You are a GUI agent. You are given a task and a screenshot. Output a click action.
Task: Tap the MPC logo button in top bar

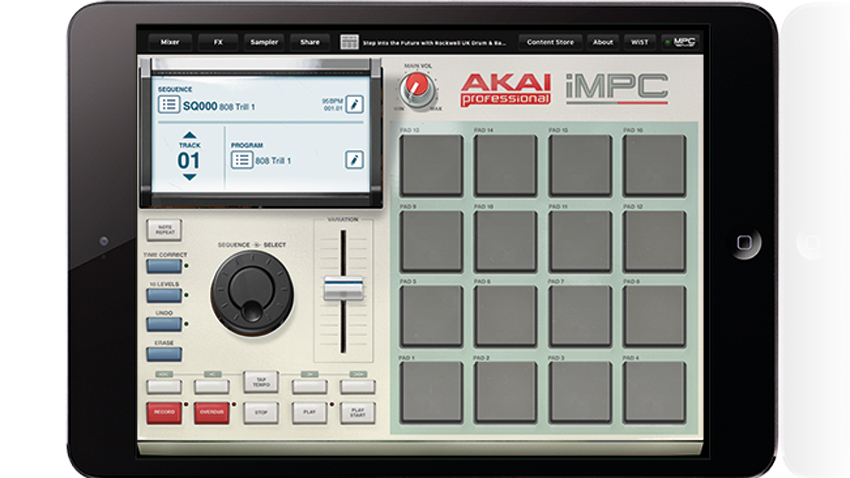click(x=680, y=42)
